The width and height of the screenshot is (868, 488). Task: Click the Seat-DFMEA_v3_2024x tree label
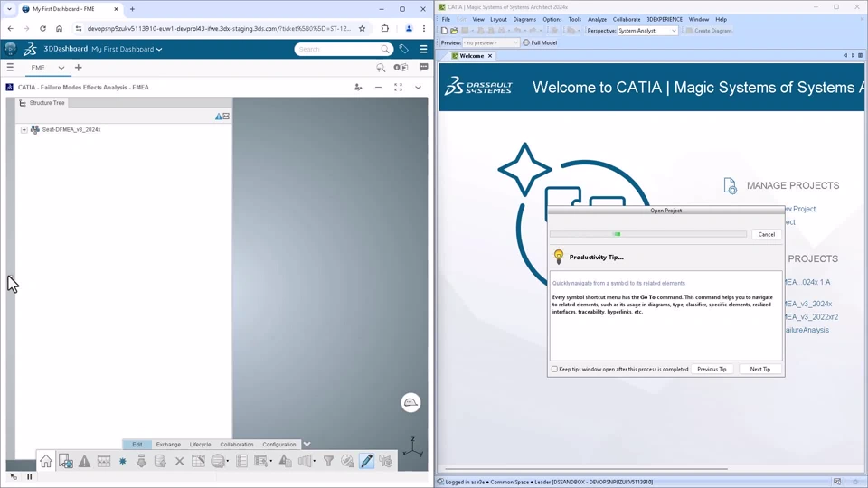point(71,129)
